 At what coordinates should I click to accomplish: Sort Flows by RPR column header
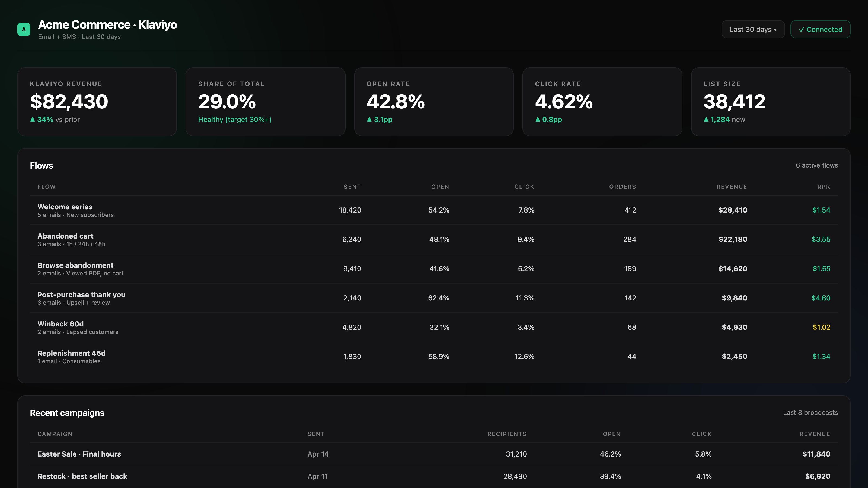pyautogui.click(x=824, y=187)
